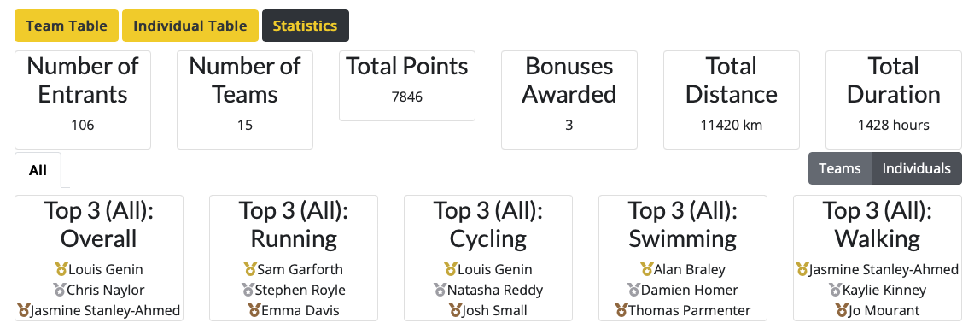Click Louis Genin in Overall top 3
980x329 pixels.
tap(106, 269)
